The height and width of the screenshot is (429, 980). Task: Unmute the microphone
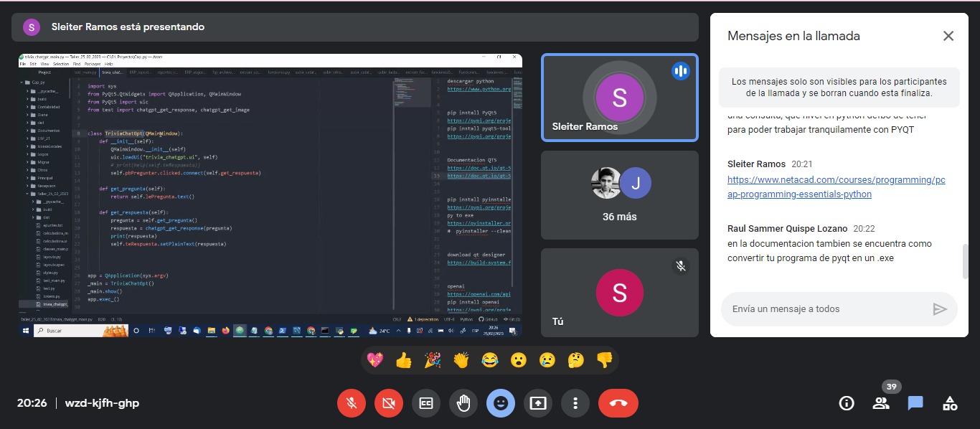[x=352, y=403]
